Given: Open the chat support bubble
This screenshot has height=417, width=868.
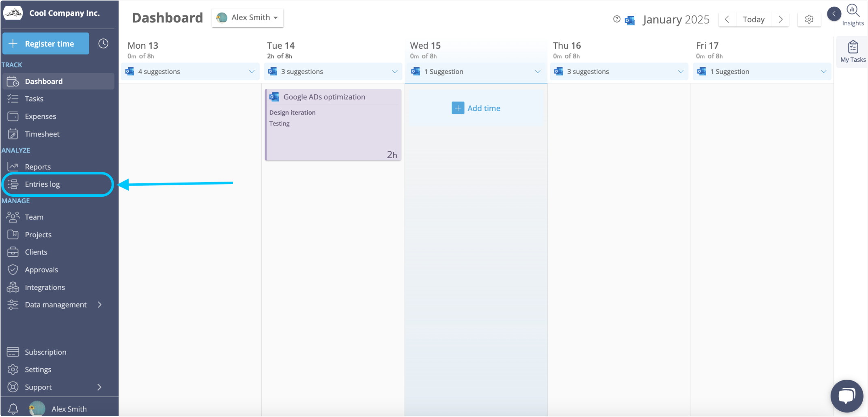Looking at the screenshot, I should (846, 396).
